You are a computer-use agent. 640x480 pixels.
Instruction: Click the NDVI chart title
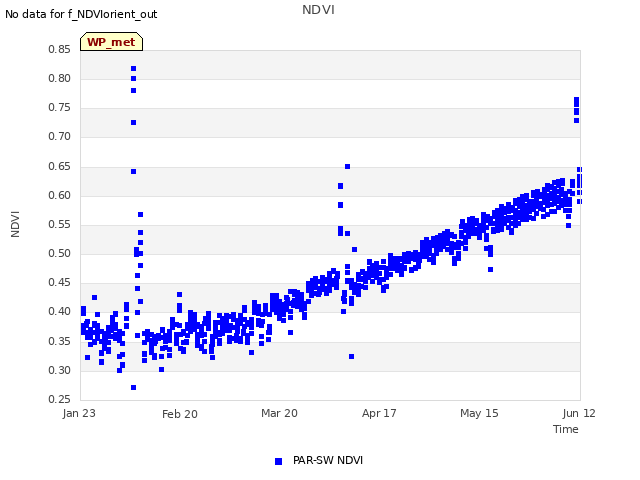point(318,9)
